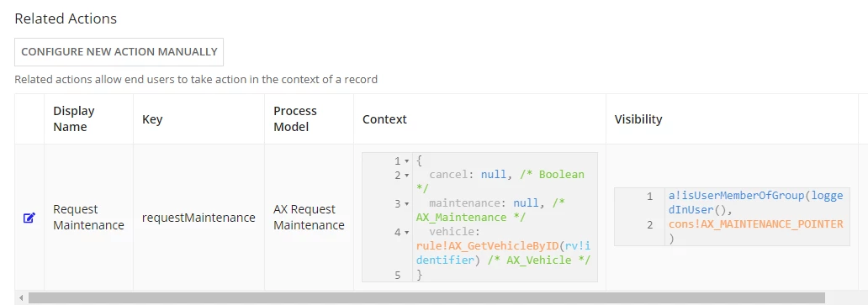The image size is (868, 305).
Task: Click the requestMaintenance key cell
Action: (198, 218)
